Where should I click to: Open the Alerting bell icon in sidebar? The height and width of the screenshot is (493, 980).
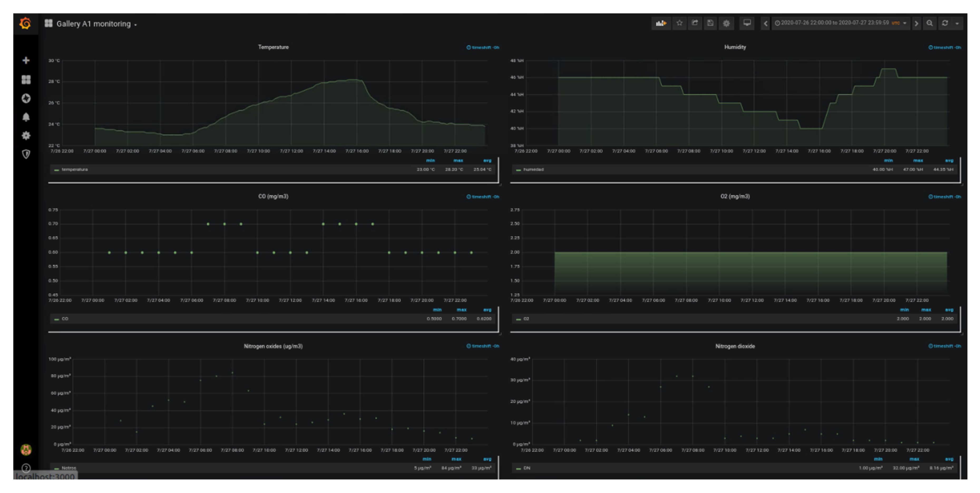pos(26,117)
